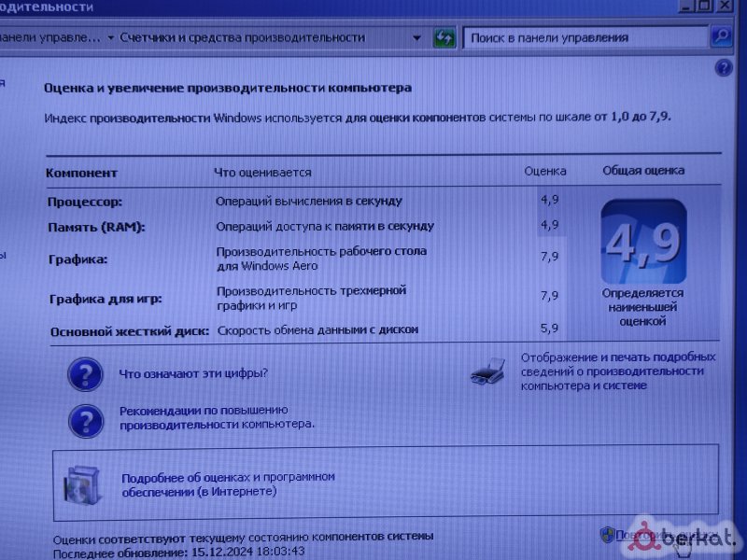The image size is (747, 560).
Task: Select the "Счетчики и средства производительности" breadcrumb
Action: click(x=242, y=37)
